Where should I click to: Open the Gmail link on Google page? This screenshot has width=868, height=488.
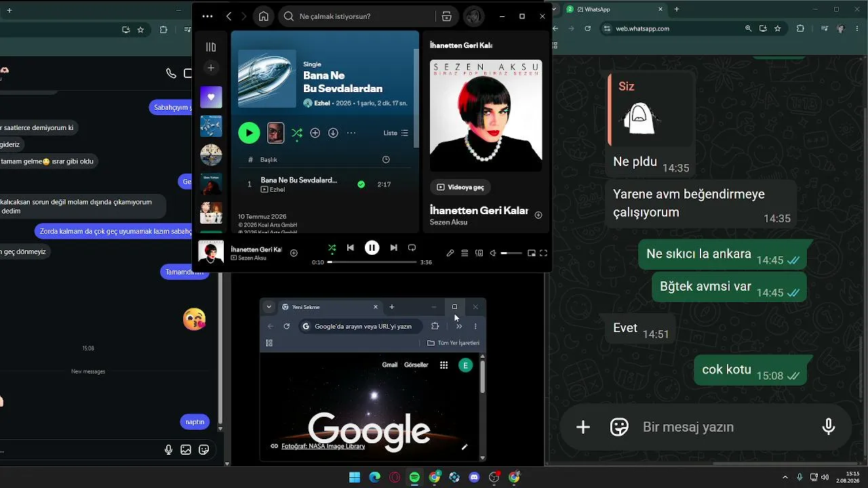tap(390, 365)
